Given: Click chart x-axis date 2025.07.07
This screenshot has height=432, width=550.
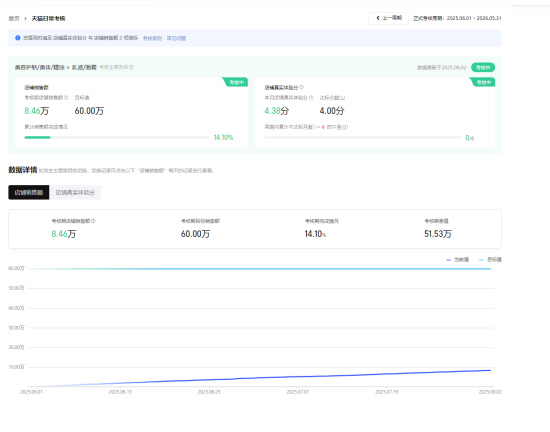Looking at the screenshot, I should pos(298,392).
